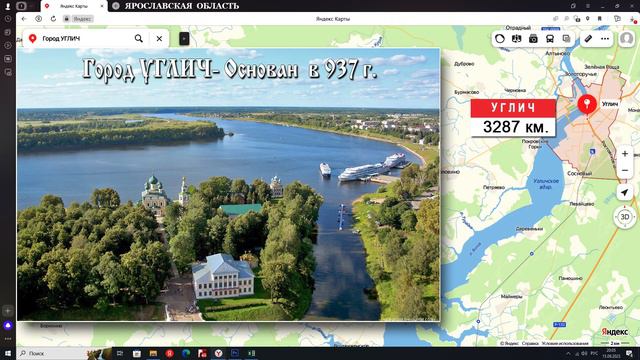Open the Windows Start menu
The width and height of the screenshot is (640, 360).
point(7,353)
